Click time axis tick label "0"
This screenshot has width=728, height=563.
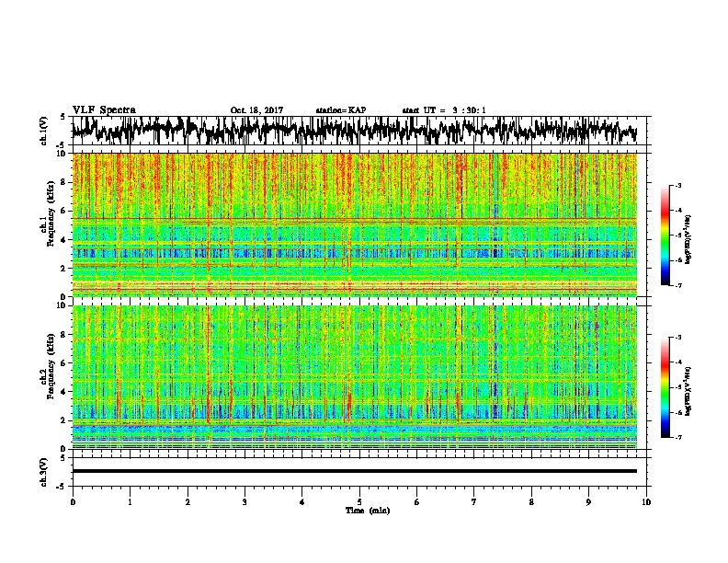(x=73, y=501)
